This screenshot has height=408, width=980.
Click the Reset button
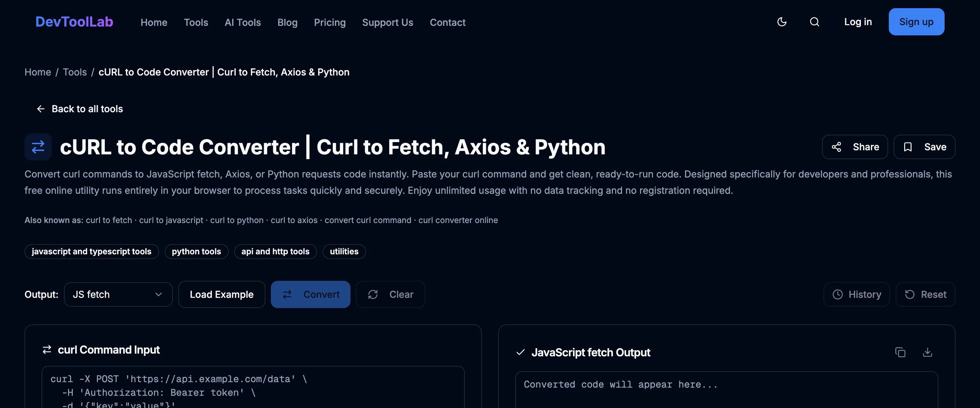(925, 294)
